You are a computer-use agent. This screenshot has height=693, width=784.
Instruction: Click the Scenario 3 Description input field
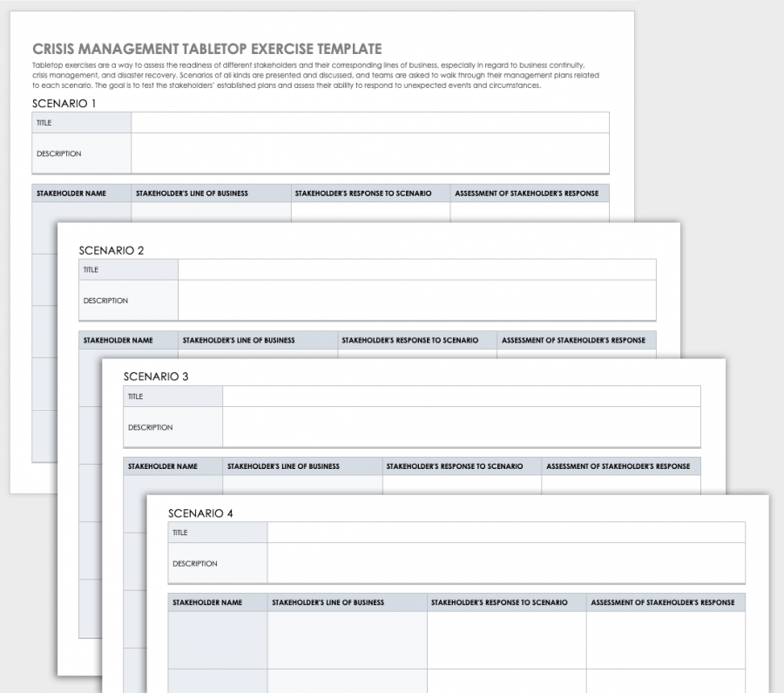pyautogui.click(x=461, y=427)
